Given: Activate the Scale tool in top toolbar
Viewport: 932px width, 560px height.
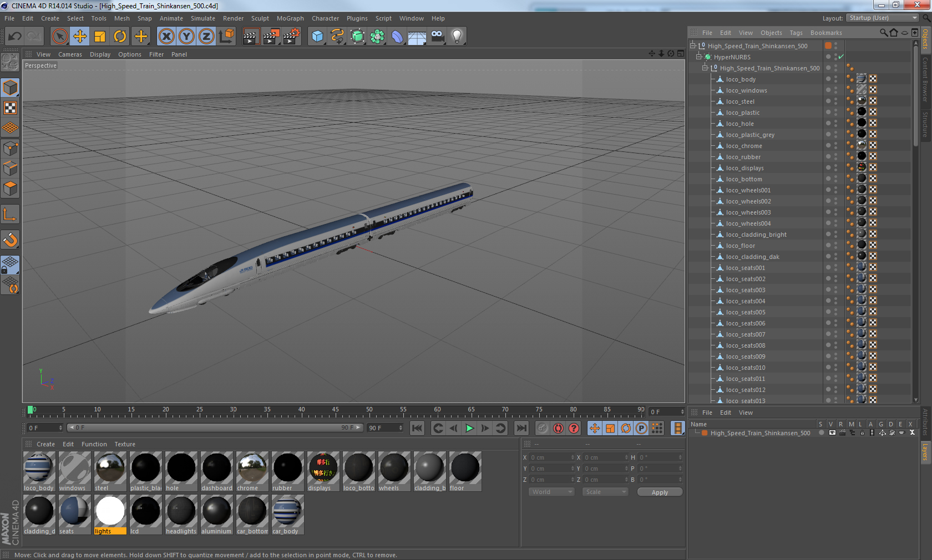Looking at the screenshot, I should pyautogui.click(x=100, y=37).
